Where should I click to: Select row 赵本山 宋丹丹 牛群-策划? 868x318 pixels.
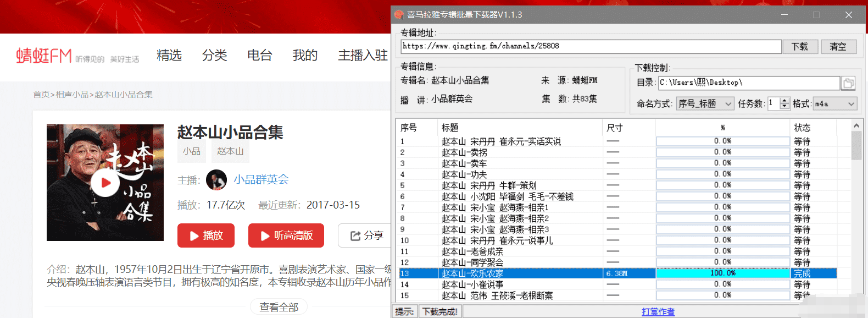(x=617, y=185)
